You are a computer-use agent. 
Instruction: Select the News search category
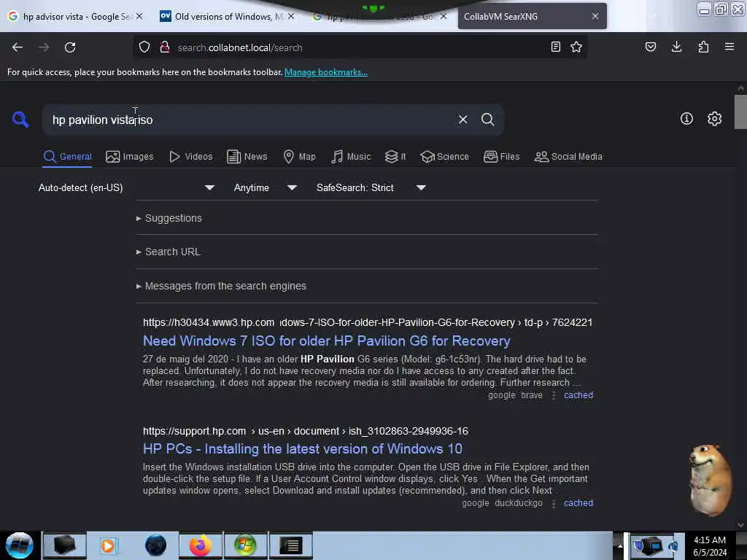tap(247, 157)
